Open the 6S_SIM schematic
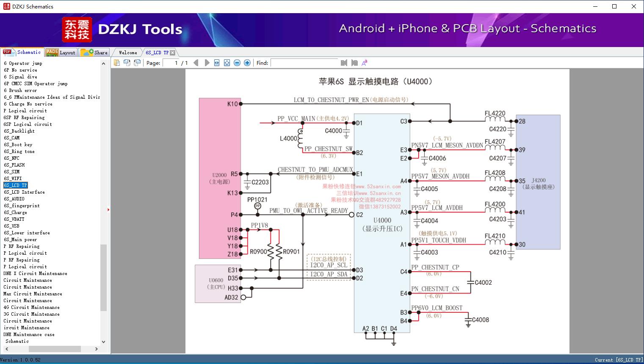 pos(11,172)
